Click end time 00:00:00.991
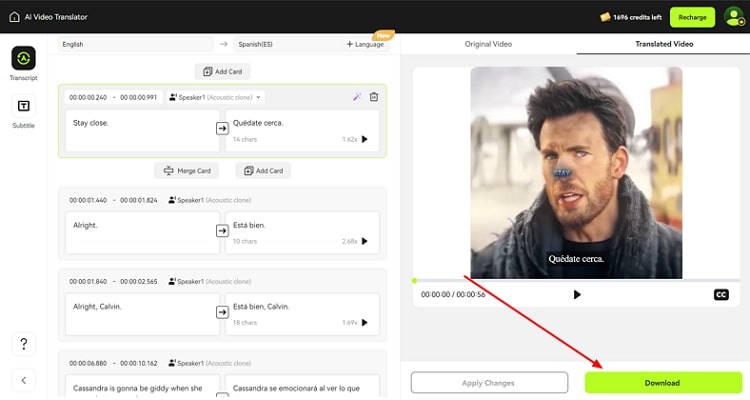Screen dimensions: 750x400 138,97
